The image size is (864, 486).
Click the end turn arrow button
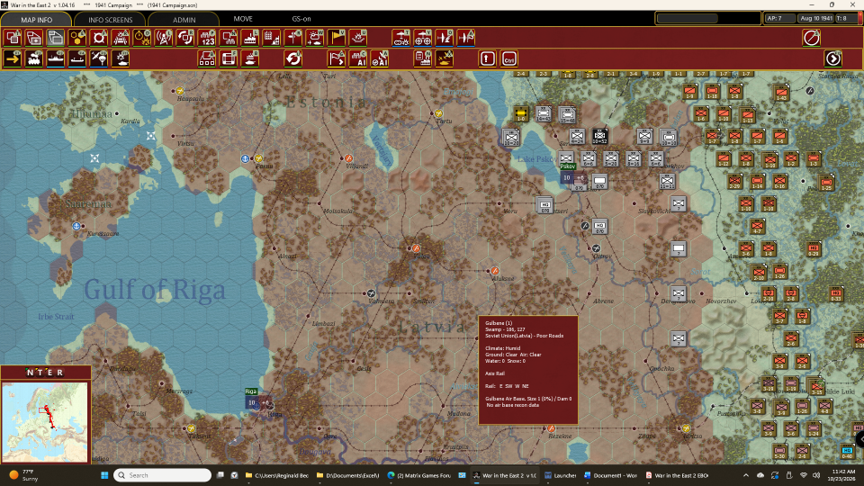click(833, 58)
